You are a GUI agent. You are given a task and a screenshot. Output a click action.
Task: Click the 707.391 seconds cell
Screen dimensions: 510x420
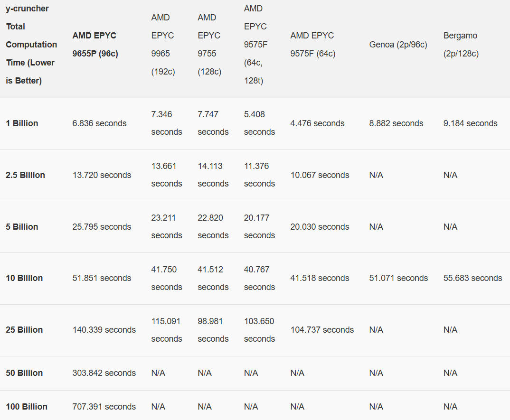tap(104, 407)
